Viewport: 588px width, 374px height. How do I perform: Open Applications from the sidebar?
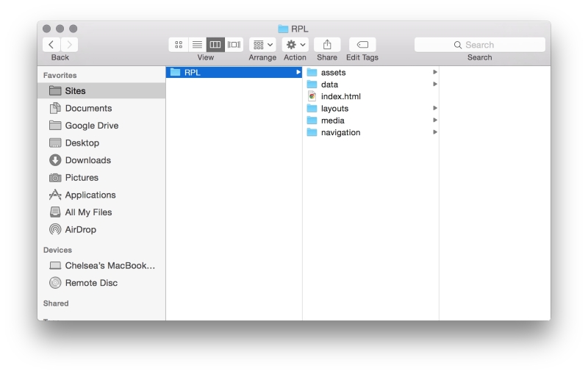[x=101, y=195]
